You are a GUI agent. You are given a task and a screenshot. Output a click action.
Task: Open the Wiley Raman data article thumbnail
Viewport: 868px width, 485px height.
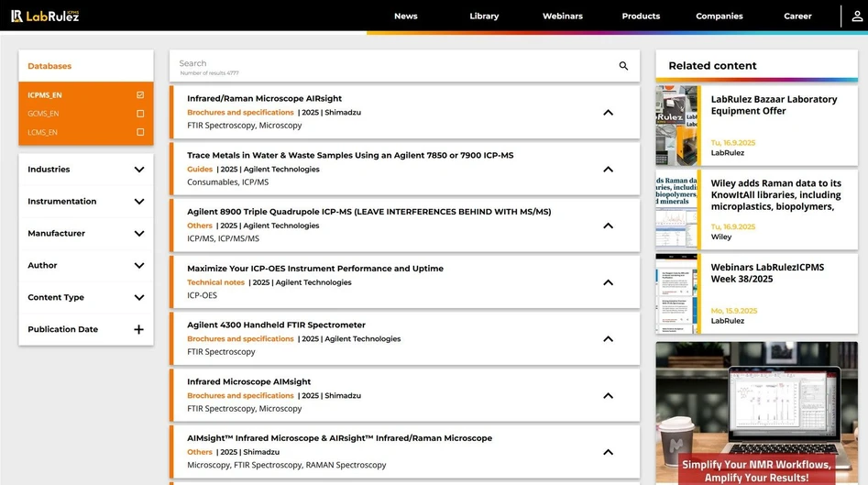pyautogui.click(x=676, y=210)
